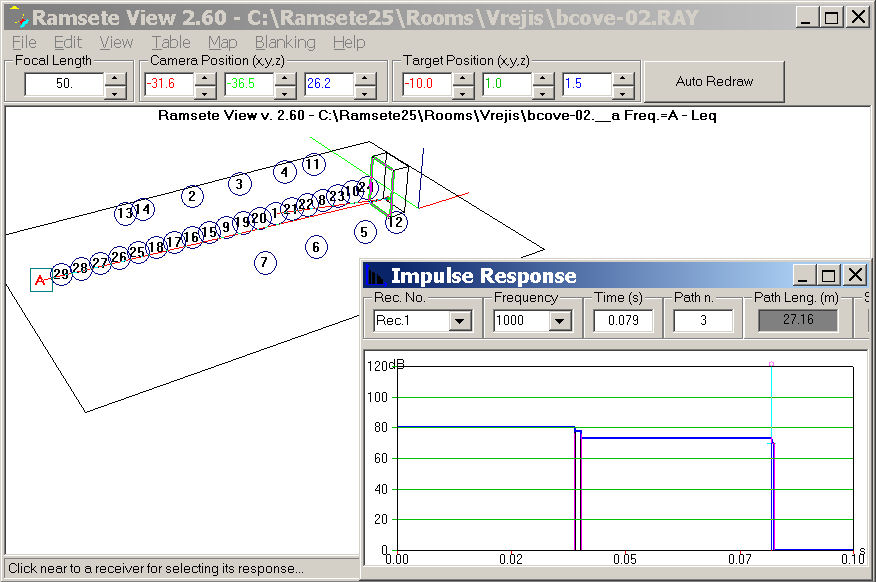Select receiver 26 in room view
876x582 pixels.
pyautogui.click(x=119, y=257)
